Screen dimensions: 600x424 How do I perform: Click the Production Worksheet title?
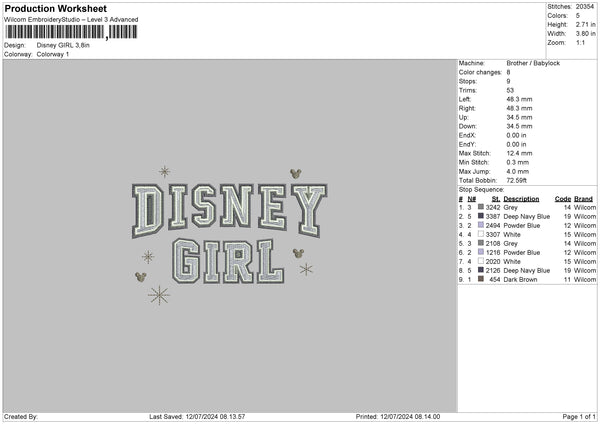click(x=55, y=9)
